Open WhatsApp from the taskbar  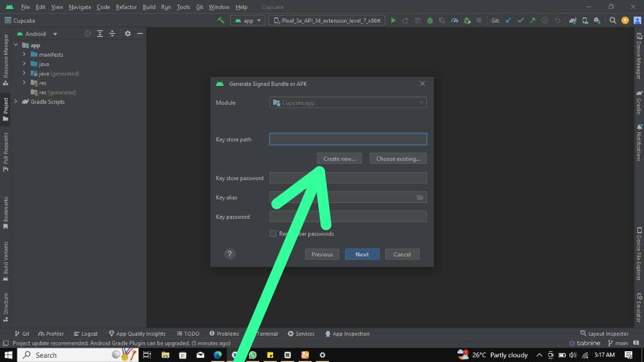[x=253, y=355]
